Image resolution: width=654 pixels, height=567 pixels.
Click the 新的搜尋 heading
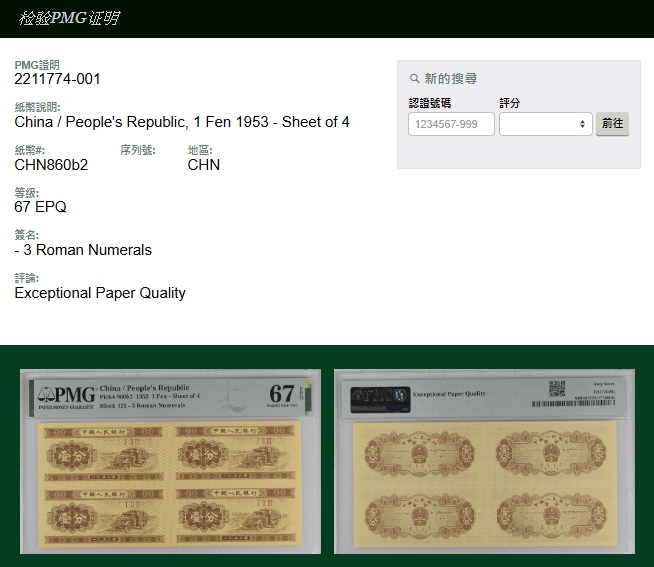pos(450,78)
